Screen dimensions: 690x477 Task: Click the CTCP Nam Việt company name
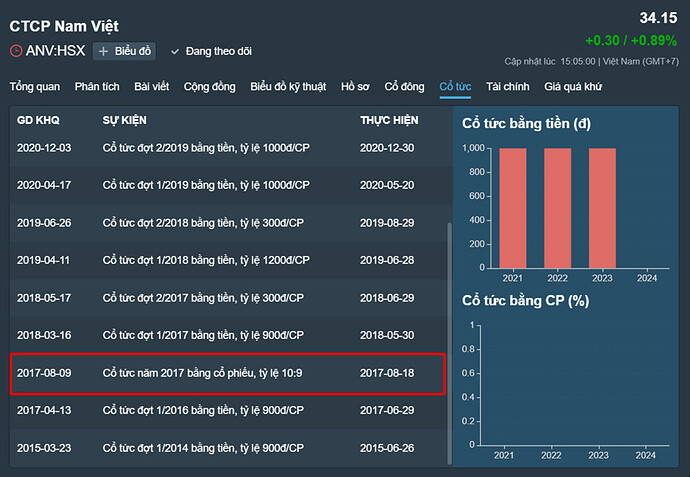(x=64, y=26)
